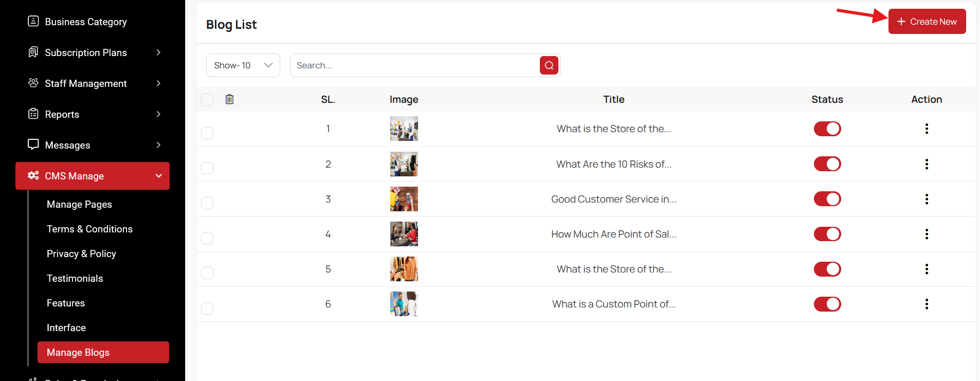
Task: Tick the checkbox for blog row 4
Action: click(207, 238)
